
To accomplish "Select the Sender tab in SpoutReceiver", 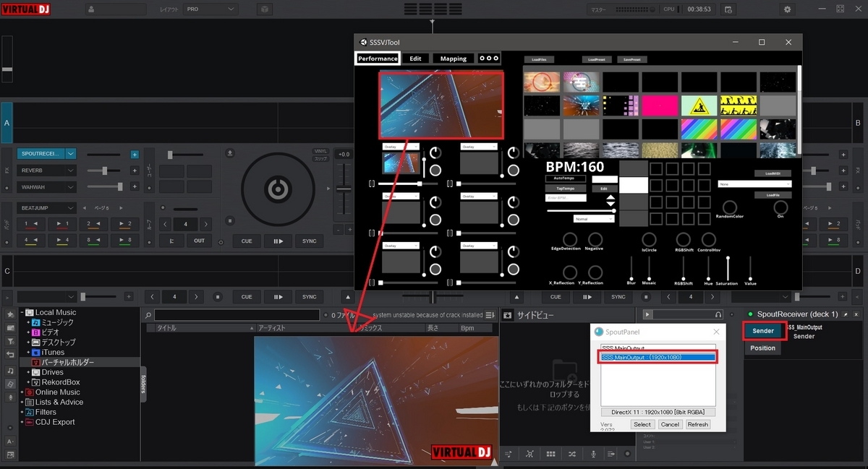I will click(x=765, y=331).
